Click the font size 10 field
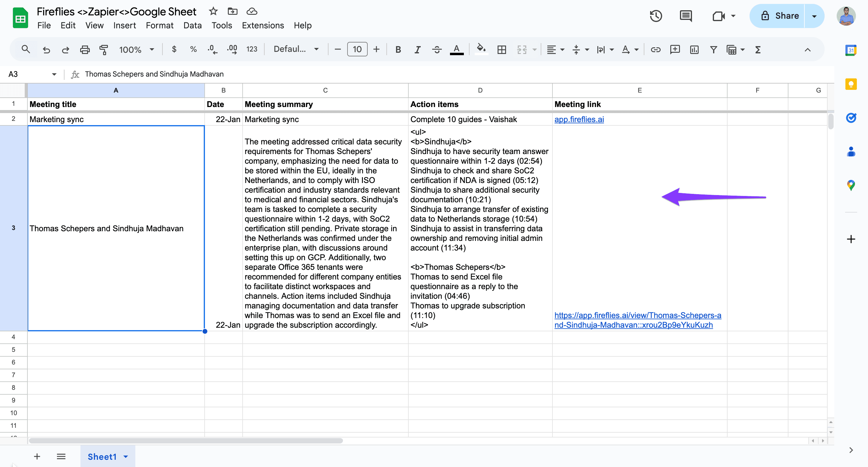This screenshot has height=467, width=868. (x=357, y=49)
